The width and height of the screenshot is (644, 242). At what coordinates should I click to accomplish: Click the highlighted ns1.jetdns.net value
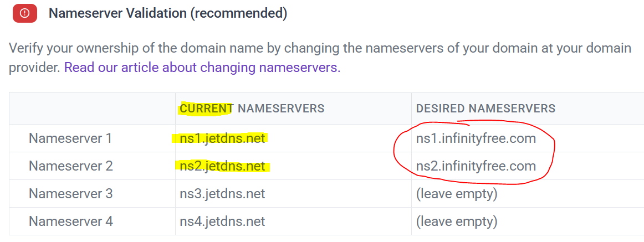pyautogui.click(x=222, y=138)
